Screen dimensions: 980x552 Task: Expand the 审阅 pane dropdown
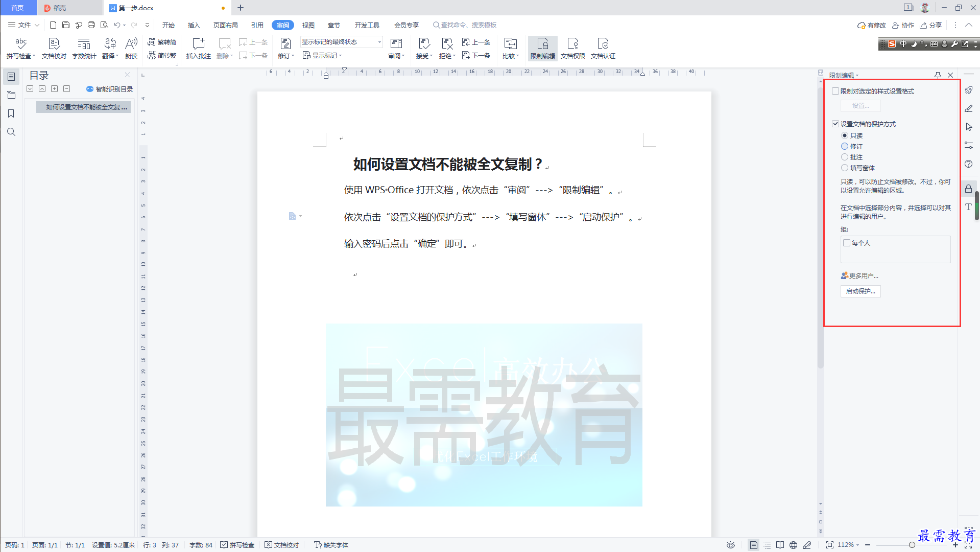tap(396, 56)
